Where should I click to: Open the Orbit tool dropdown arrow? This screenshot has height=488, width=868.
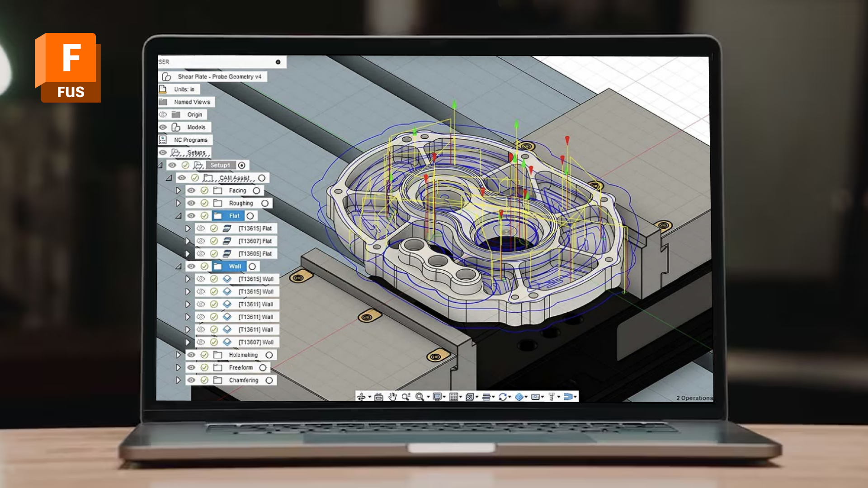tap(369, 397)
